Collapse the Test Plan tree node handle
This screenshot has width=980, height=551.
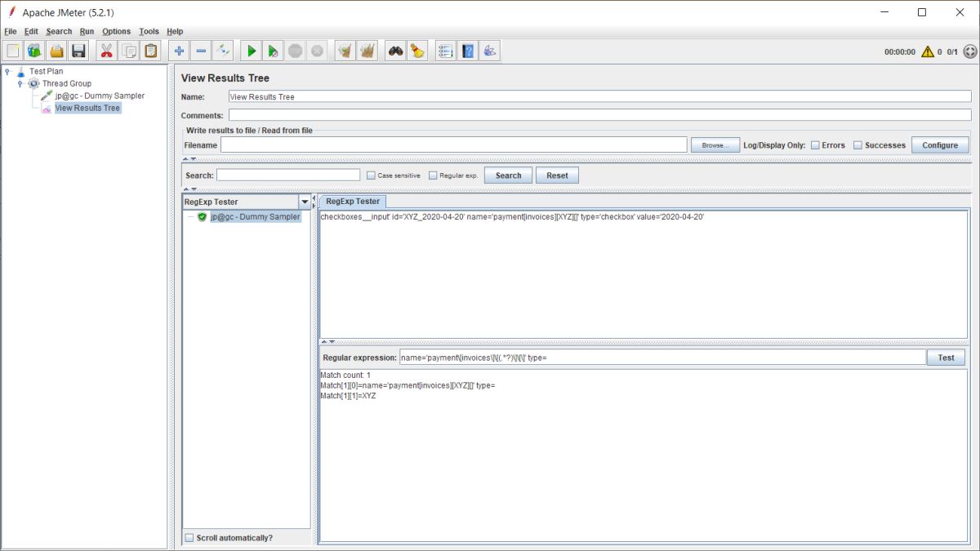pyautogui.click(x=7, y=71)
